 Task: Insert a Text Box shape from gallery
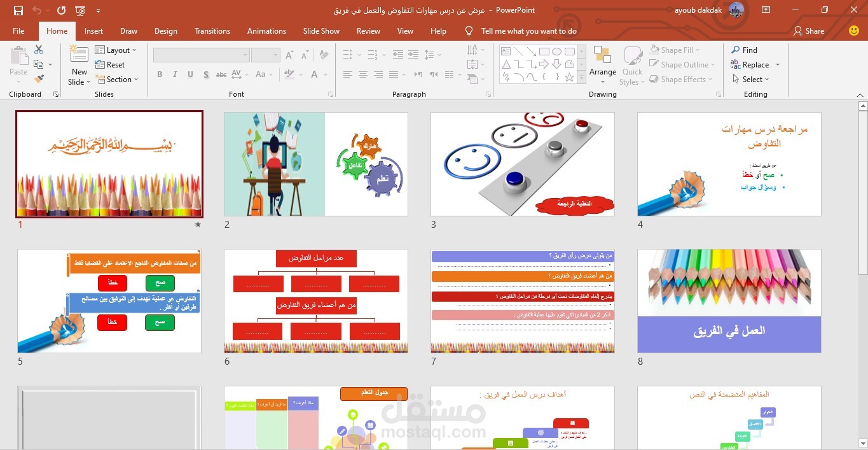click(506, 52)
